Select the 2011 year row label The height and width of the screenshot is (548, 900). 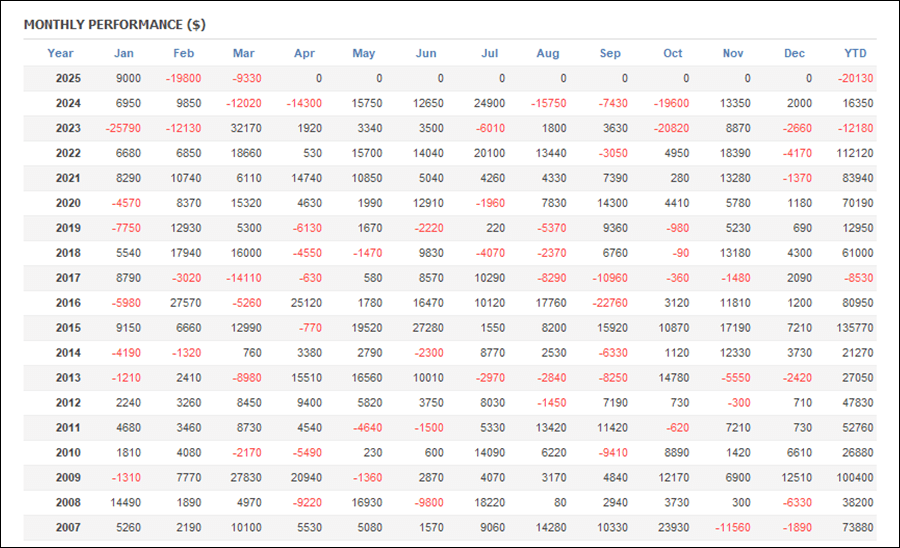(x=68, y=428)
